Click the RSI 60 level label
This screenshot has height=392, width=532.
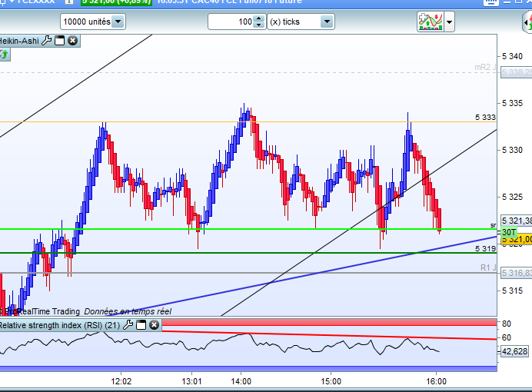pos(507,337)
